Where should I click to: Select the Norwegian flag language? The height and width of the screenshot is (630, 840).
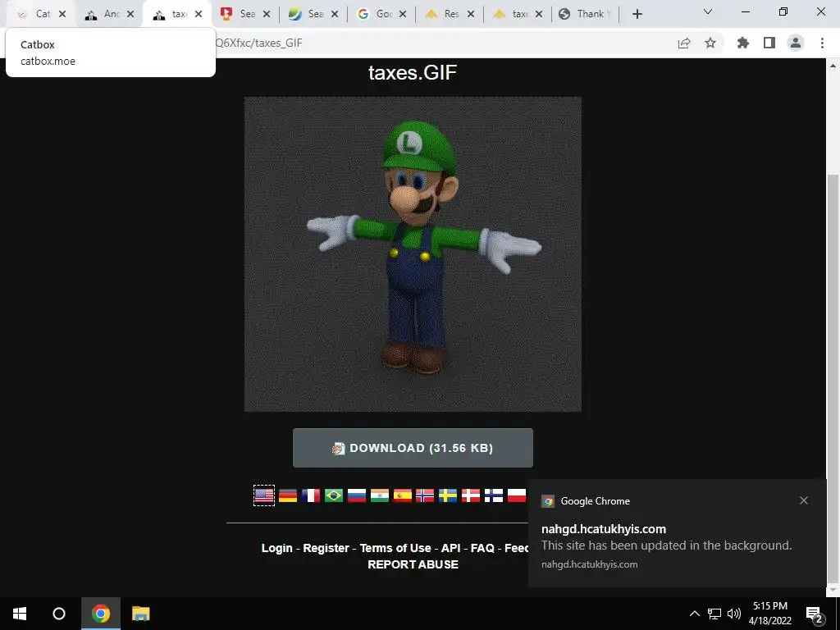(425, 495)
